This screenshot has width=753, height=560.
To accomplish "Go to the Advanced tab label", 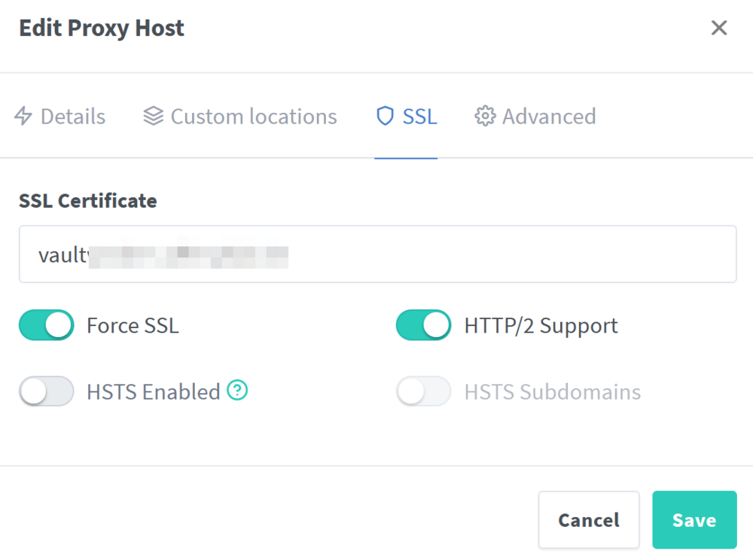I will pyautogui.click(x=549, y=117).
